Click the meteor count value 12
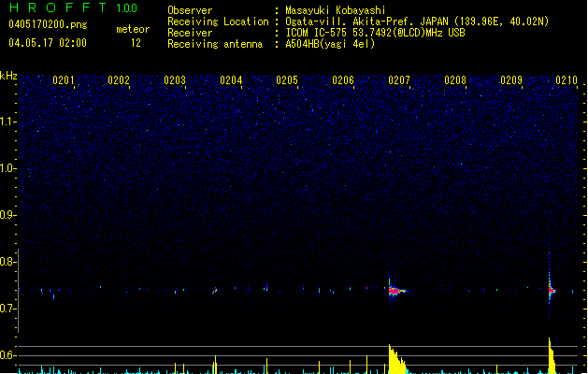 [136, 42]
